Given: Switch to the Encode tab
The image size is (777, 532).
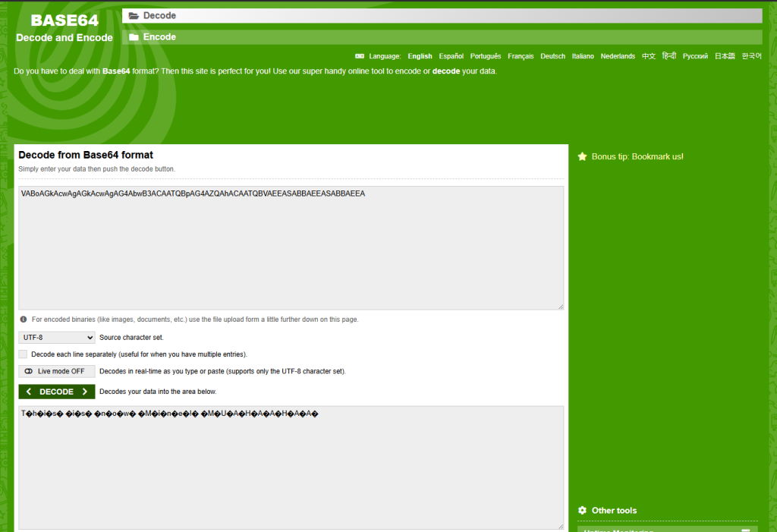Looking at the screenshot, I should tap(442, 37).
